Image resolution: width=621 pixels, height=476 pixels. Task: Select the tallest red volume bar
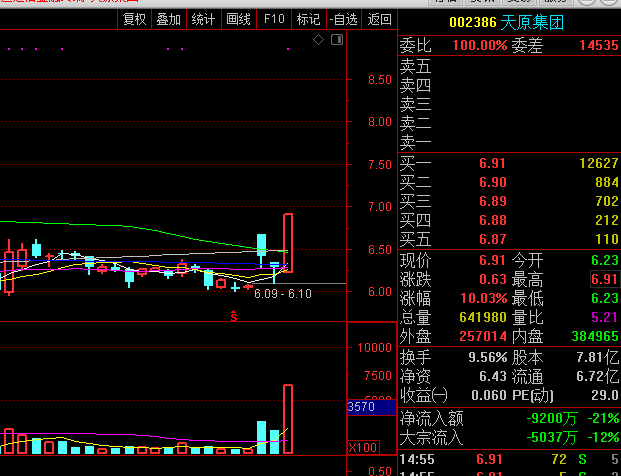[x=288, y=419]
